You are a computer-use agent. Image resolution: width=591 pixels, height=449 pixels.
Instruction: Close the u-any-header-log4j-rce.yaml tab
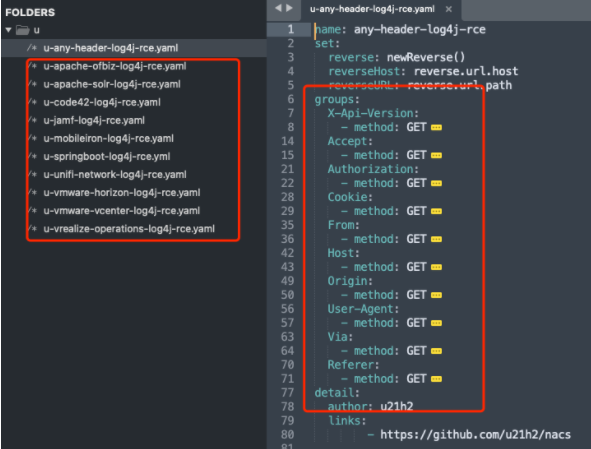point(449,9)
